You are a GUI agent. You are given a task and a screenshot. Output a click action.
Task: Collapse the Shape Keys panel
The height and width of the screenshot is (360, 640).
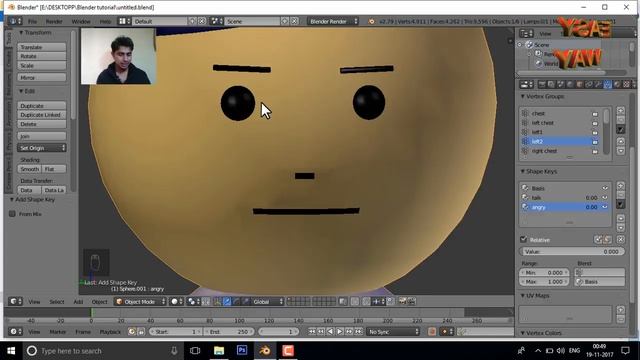522,171
